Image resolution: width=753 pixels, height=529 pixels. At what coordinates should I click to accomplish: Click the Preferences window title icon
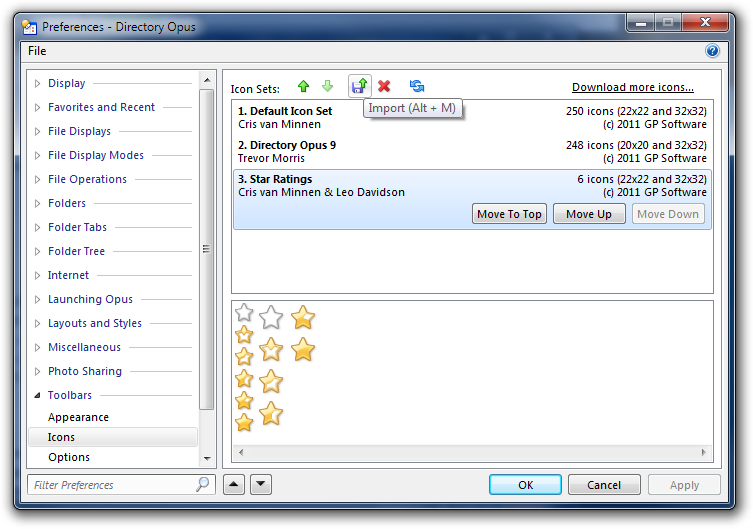click(30, 27)
